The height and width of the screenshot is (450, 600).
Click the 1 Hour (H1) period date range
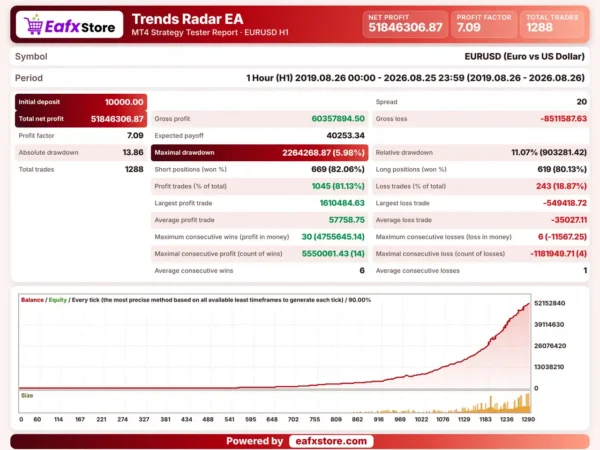415,78
